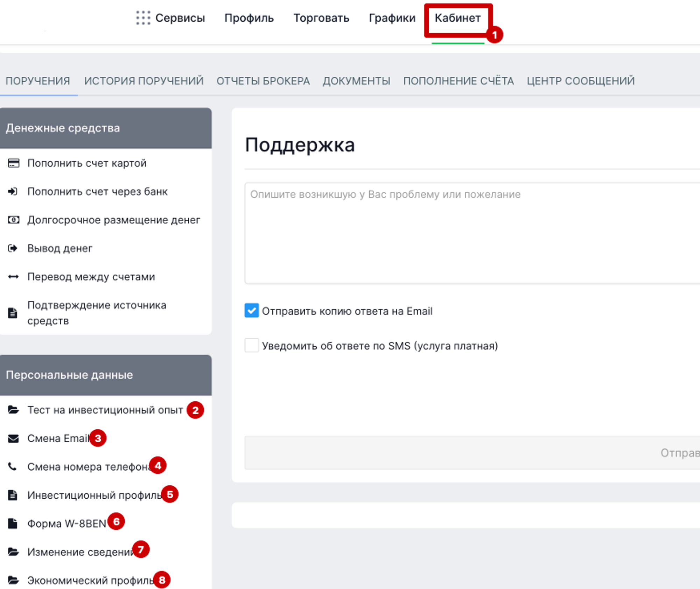Click the Отправить submit button
Image resolution: width=700 pixels, height=589 pixels.
click(472, 452)
